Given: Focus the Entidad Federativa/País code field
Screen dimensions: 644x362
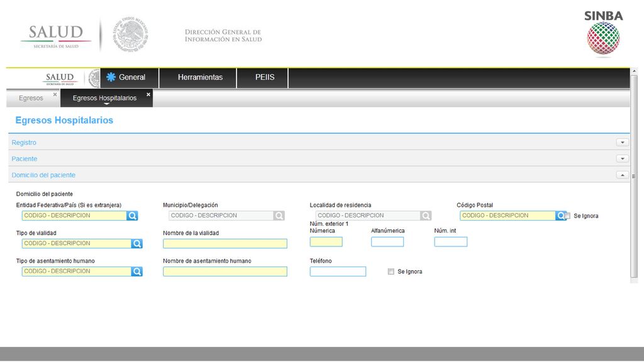Looking at the screenshot, I should (x=74, y=216).
